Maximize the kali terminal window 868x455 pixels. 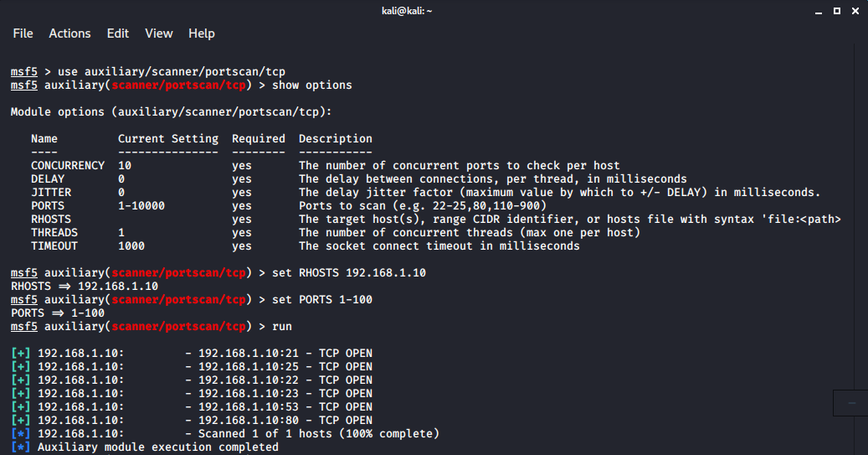pos(837,11)
